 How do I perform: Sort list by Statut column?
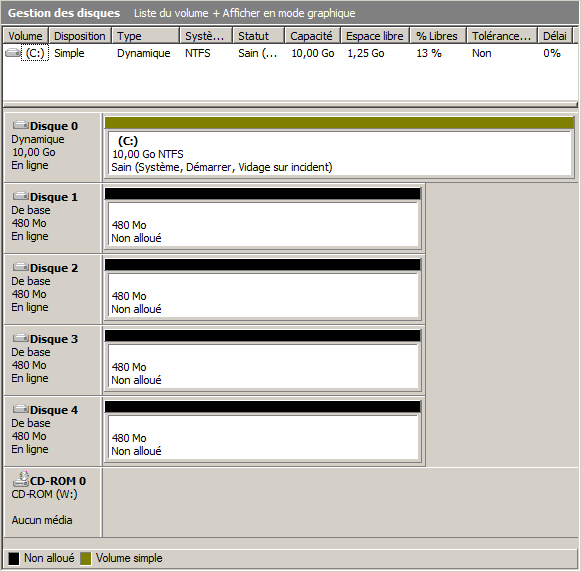pos(258,36)
